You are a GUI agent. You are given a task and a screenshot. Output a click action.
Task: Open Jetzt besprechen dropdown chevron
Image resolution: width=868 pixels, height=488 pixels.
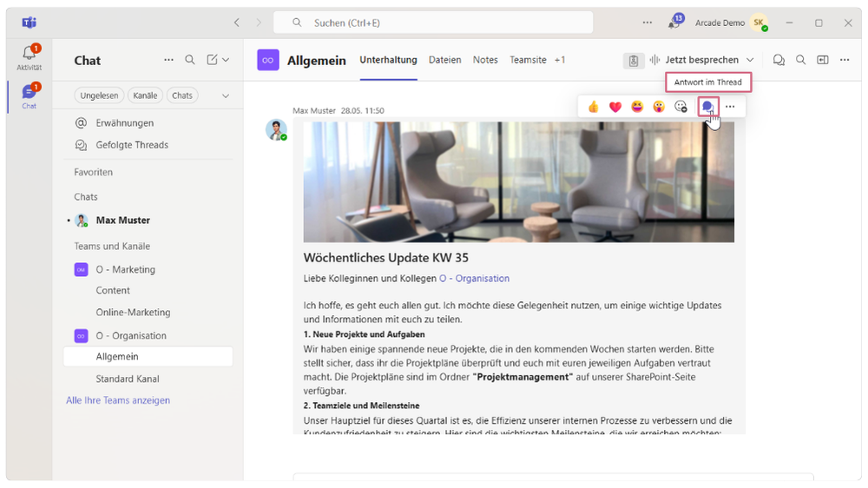click(x=750, y=60)
